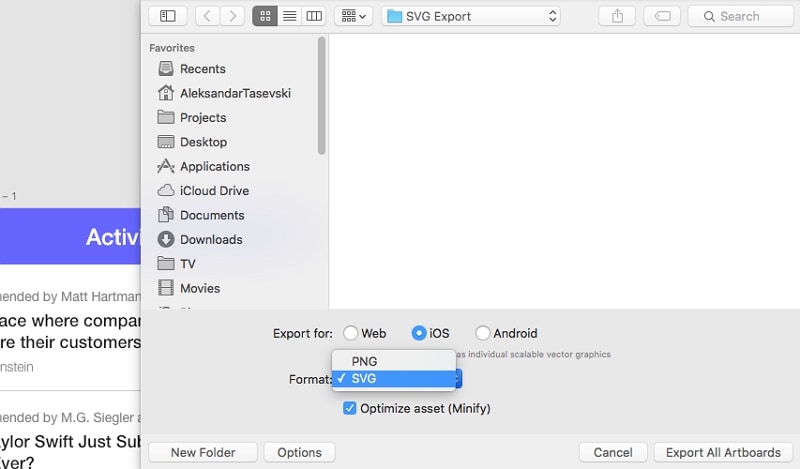Select the Web export radio button
The width and height of the screenshot is (800, 469).
click(x=350, y=333)
